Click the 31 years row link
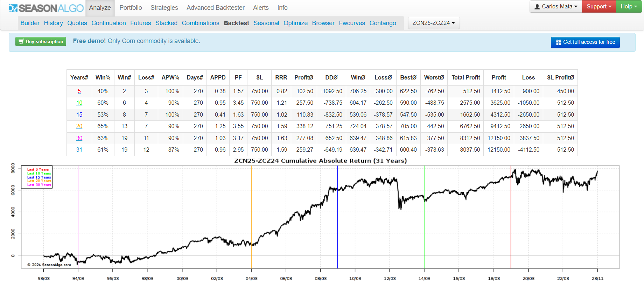This screenshot has height=284, width=644. 79,150
